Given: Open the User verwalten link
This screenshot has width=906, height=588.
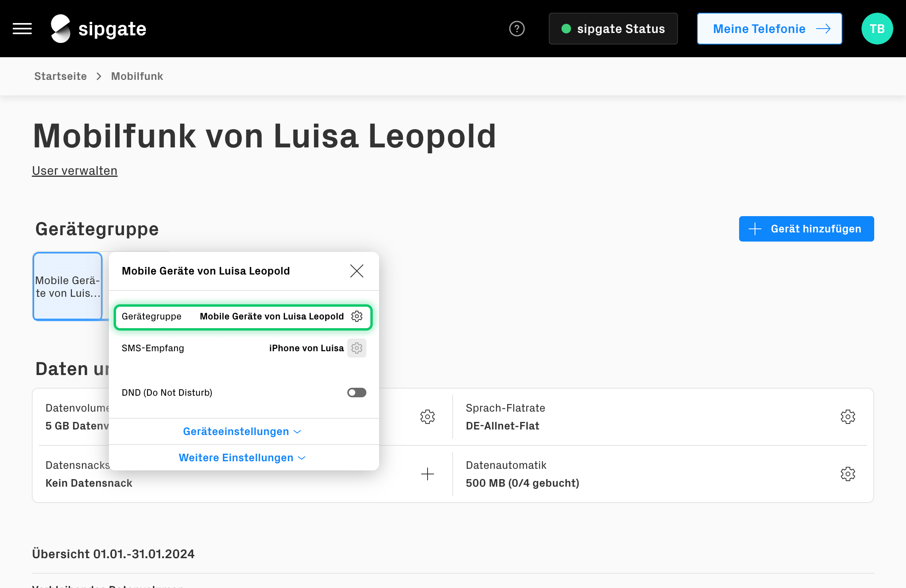Looking at the screenshot, I should 75,171.
